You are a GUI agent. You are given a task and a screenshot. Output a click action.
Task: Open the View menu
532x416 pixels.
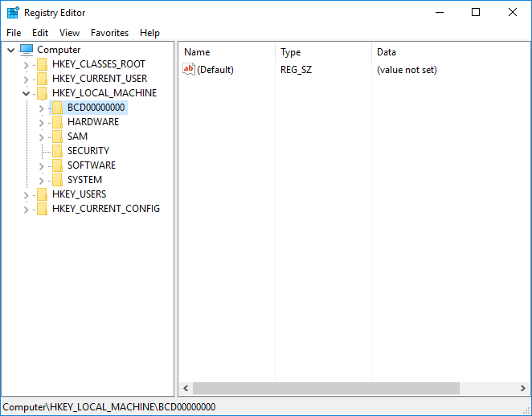coord(69,33)
